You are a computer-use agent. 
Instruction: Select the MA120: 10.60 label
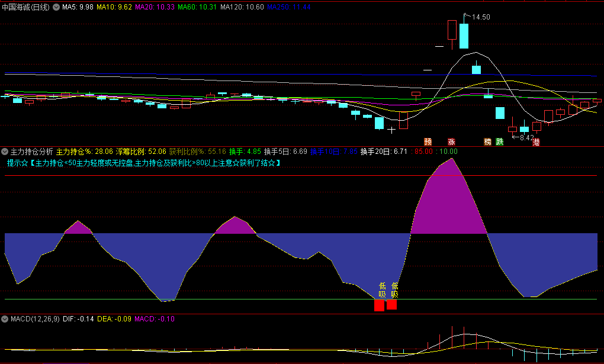242,7
